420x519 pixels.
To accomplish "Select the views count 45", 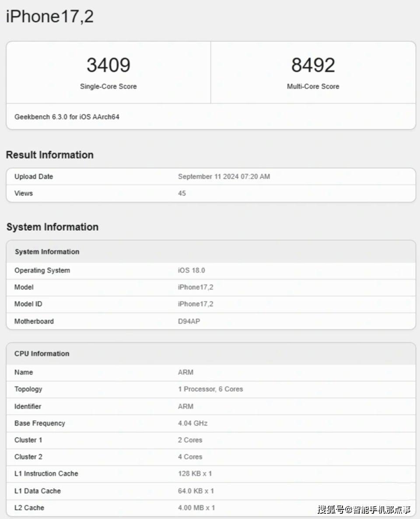I will 182,193.
